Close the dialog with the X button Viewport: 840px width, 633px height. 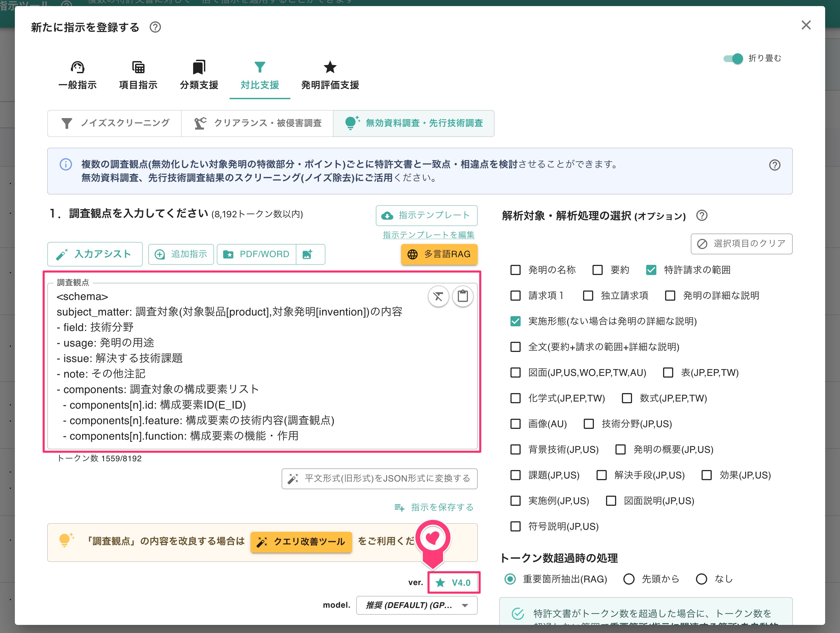[806, 25]
